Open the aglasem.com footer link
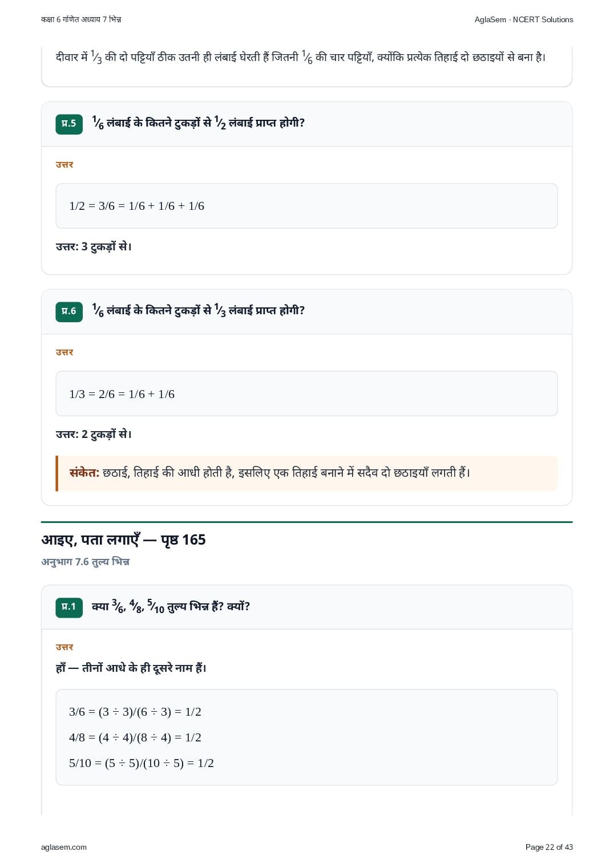614x868 pixels. (64, 847)
